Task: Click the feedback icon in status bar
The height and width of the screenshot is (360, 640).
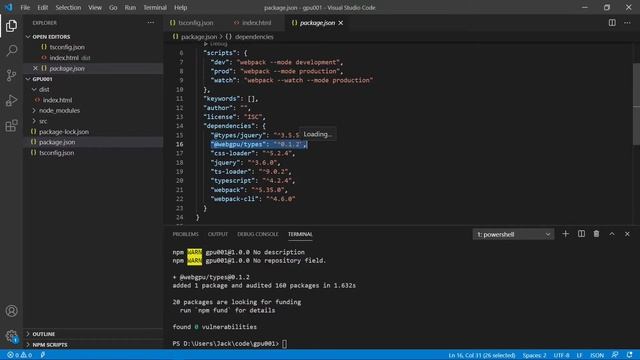Action: (615, 355)
